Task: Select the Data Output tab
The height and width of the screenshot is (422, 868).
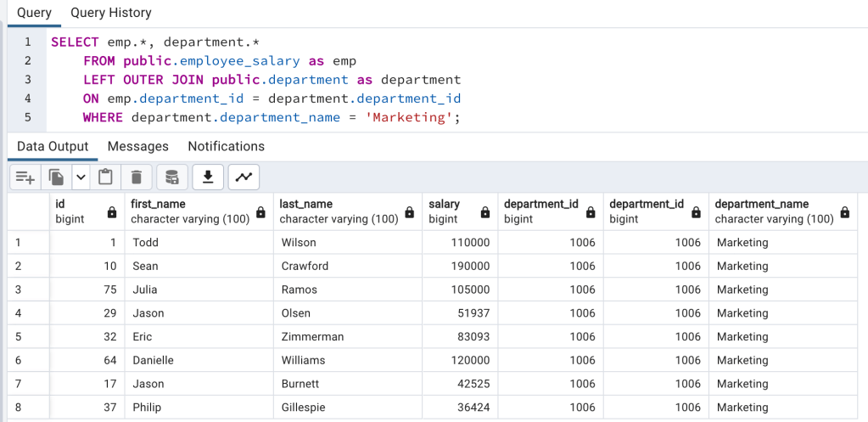Action: click(53, 146)
